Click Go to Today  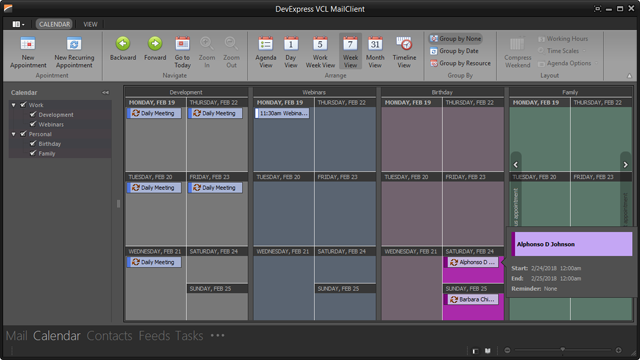(x=182, y=52)
